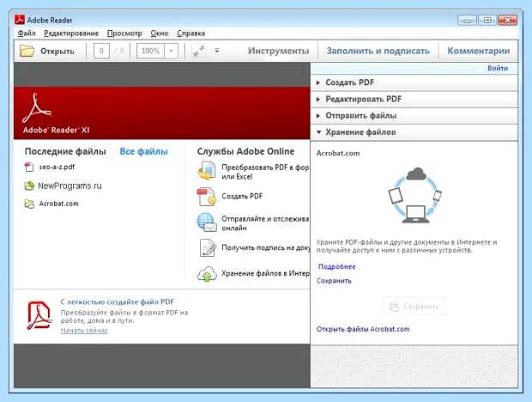Screen dimensions: 532x402
Task: Select Хранение файлов в Интернете service
Action: (265, 273)
